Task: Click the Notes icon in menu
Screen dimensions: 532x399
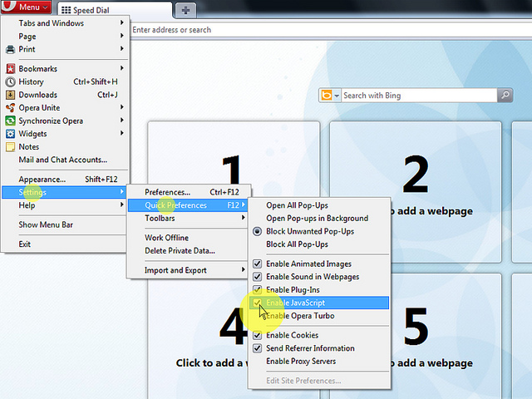Action: pyautogui.click(x=11, y=147)
